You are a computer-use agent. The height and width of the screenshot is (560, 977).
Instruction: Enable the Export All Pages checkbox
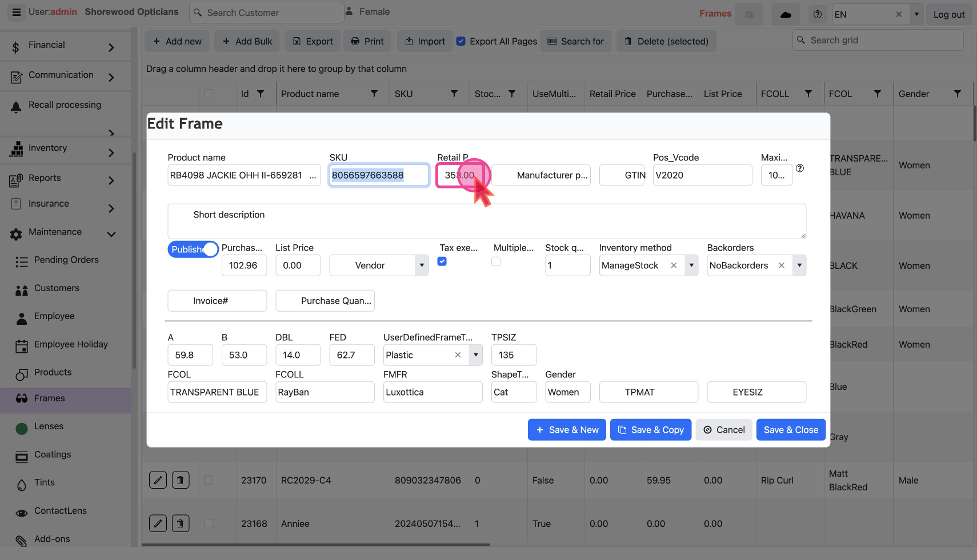[461, 41]
